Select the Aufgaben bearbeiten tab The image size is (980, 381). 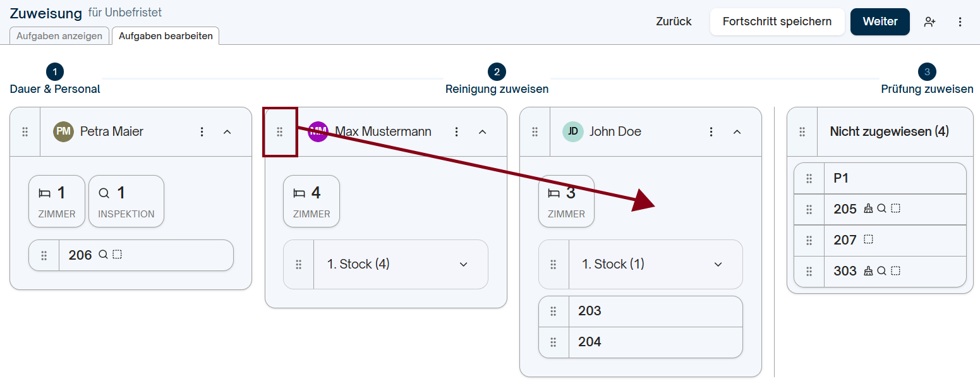166,36
